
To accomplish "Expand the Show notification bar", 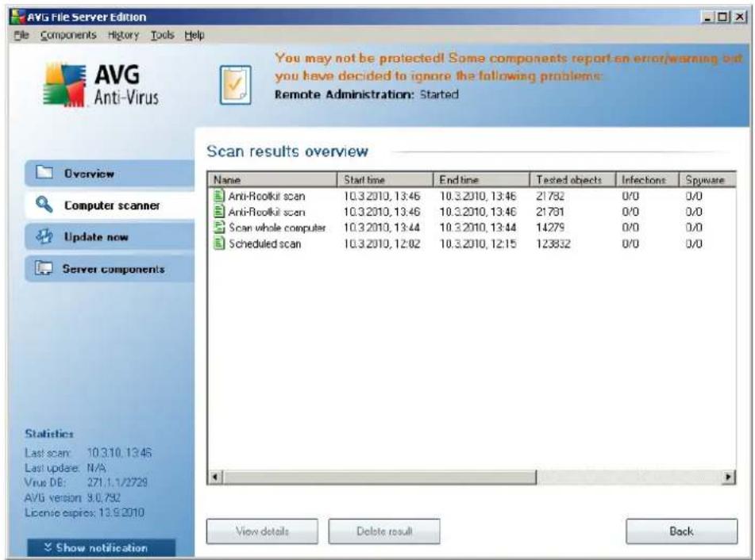I will click(101, 547).
